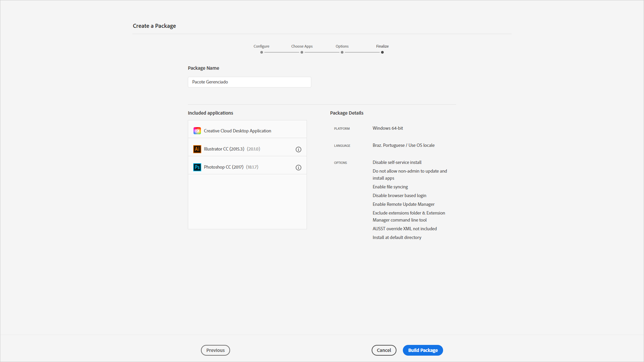The width and height of the screenshot is (644, 362).
Task: Click the Enable file syncing option text
Action: [390, 187]
